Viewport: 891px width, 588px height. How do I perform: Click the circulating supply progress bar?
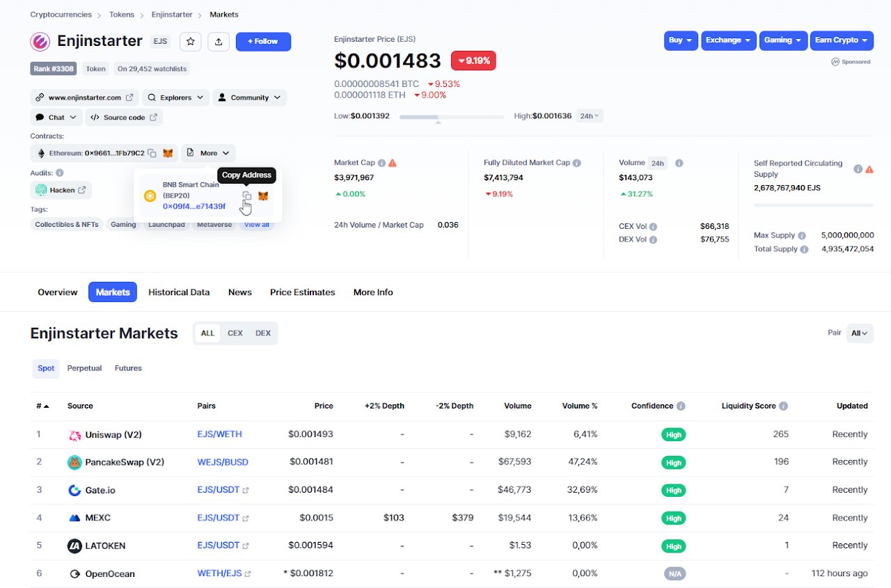pyautogui.click(x=814, y=205)
